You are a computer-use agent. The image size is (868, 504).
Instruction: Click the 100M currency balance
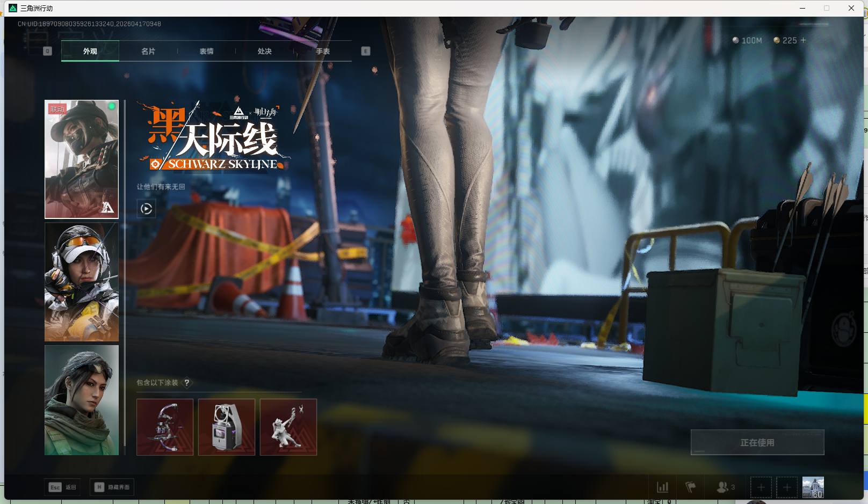click(x=747, y=40)
